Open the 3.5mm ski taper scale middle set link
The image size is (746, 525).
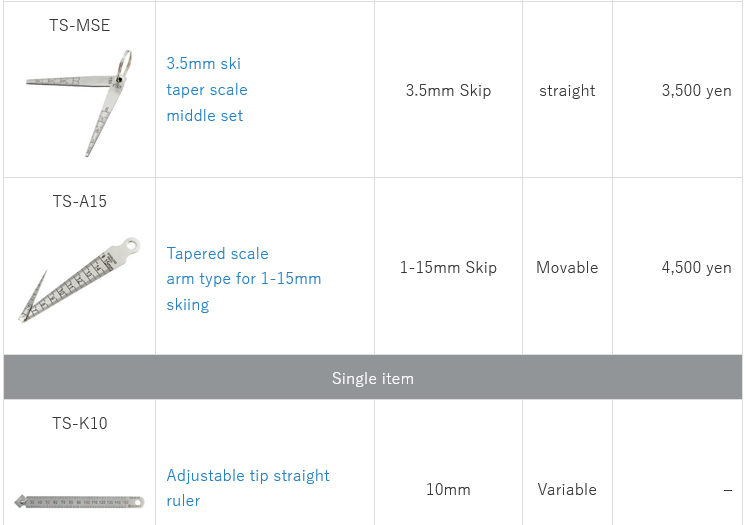(206, 90)
